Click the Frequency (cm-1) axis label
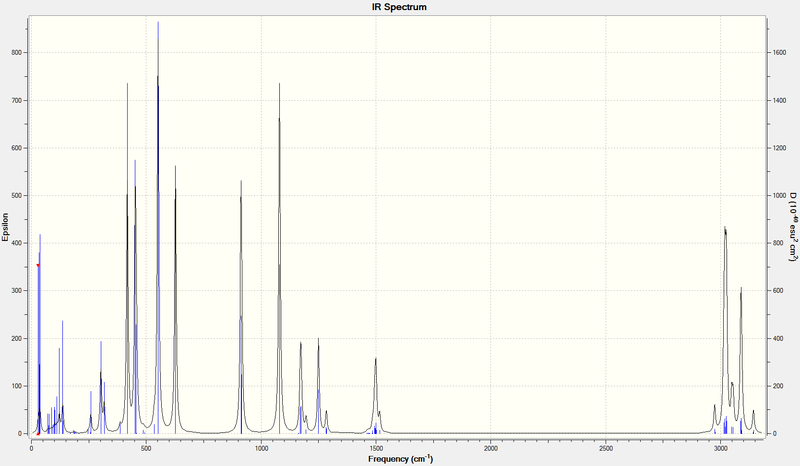This screenshot has width=800, height=466. [401, 459]
